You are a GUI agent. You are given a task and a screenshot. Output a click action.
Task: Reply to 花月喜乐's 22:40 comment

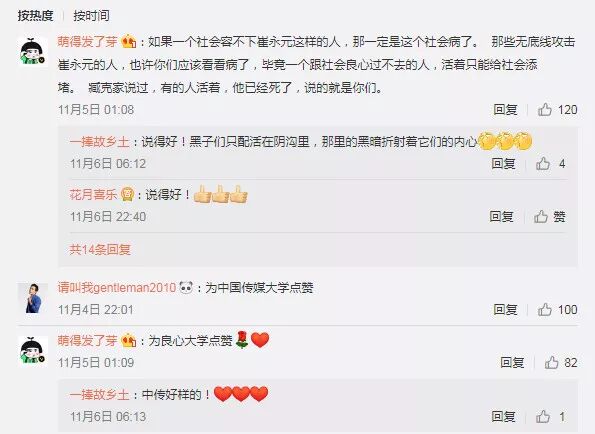502,217
